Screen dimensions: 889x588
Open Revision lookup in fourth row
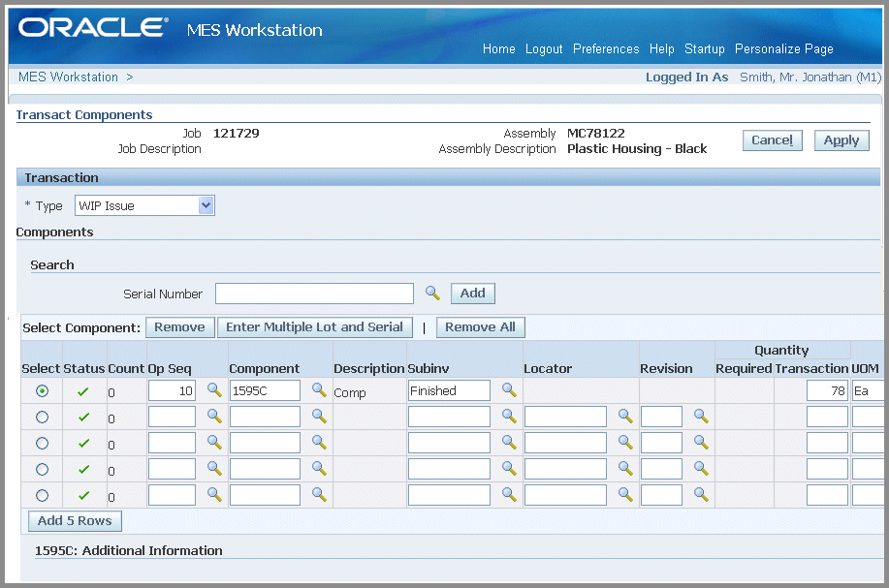tap(701, 468)
